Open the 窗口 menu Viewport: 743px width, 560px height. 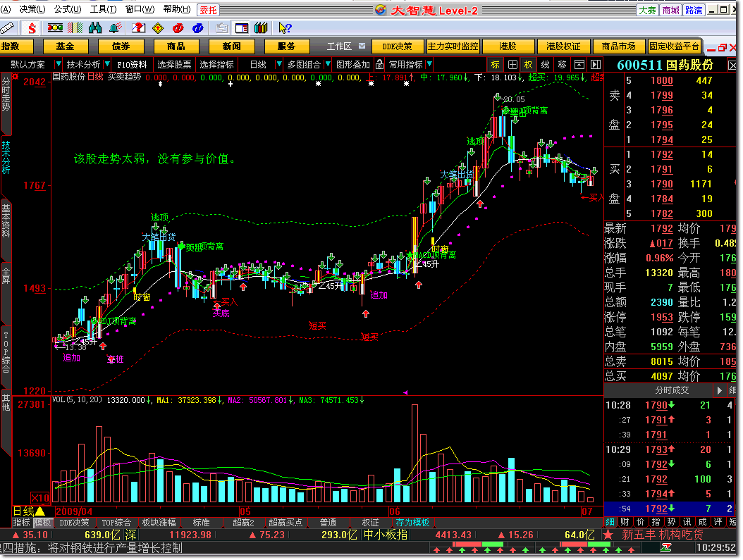point(140,9)
